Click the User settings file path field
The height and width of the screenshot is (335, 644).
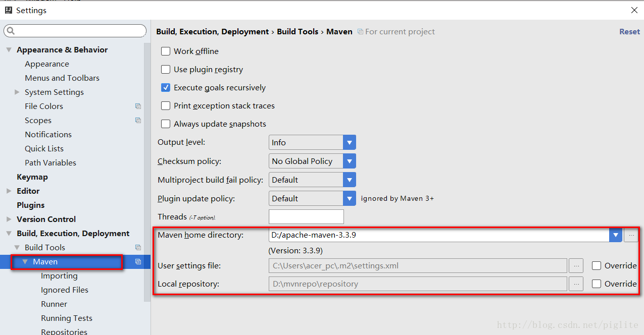[x=418, y=265]
